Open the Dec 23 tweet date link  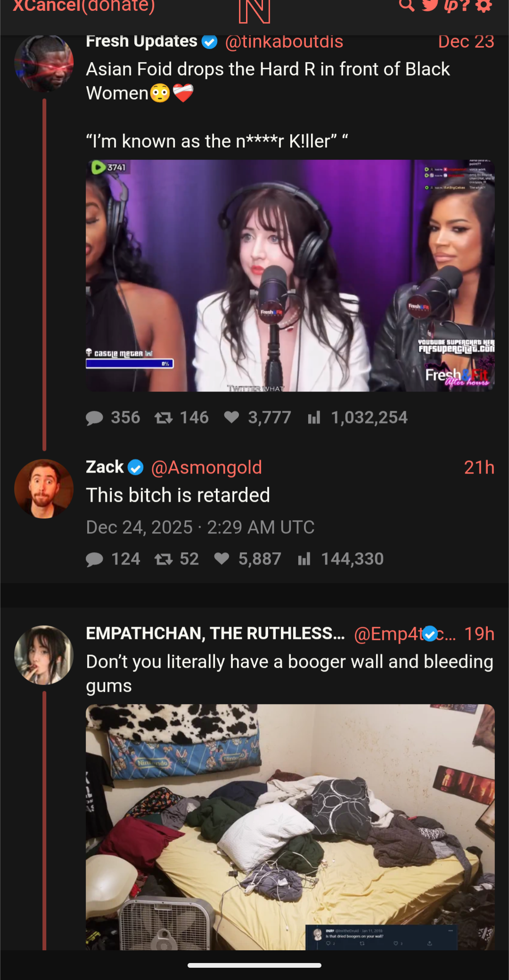coord(466,42)
